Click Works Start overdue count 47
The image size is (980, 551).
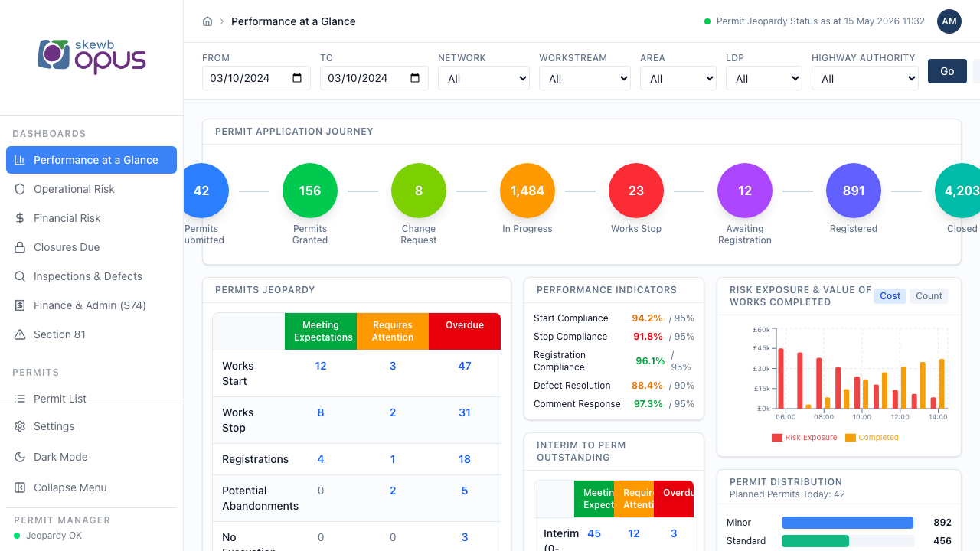click(465, 366)
